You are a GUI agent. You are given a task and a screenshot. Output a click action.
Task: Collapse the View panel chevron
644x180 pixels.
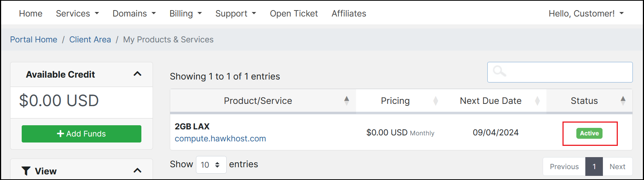(x=137, y=171)
